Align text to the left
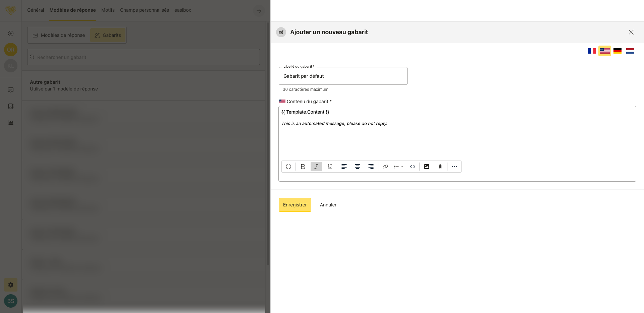Screen dimensions: 644x313 [344, 167]
